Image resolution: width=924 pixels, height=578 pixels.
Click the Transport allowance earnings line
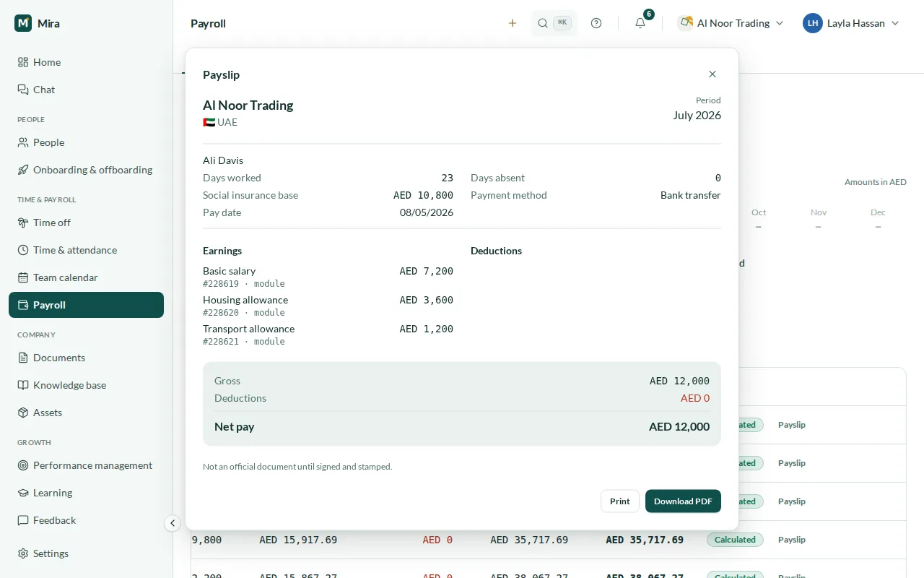328,335
